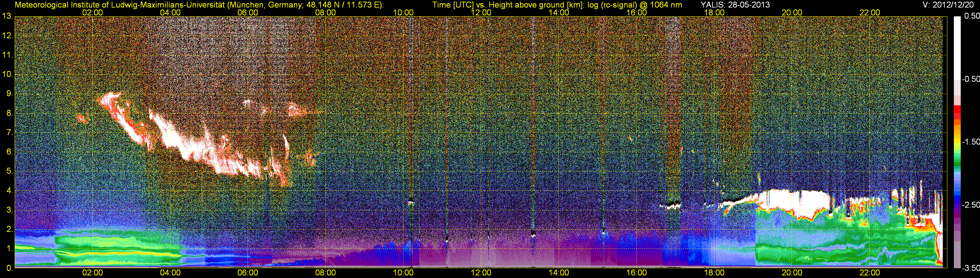Click the height axis label 5
The height and width of the screenshot is (278, 980).
tap(9, 171)
